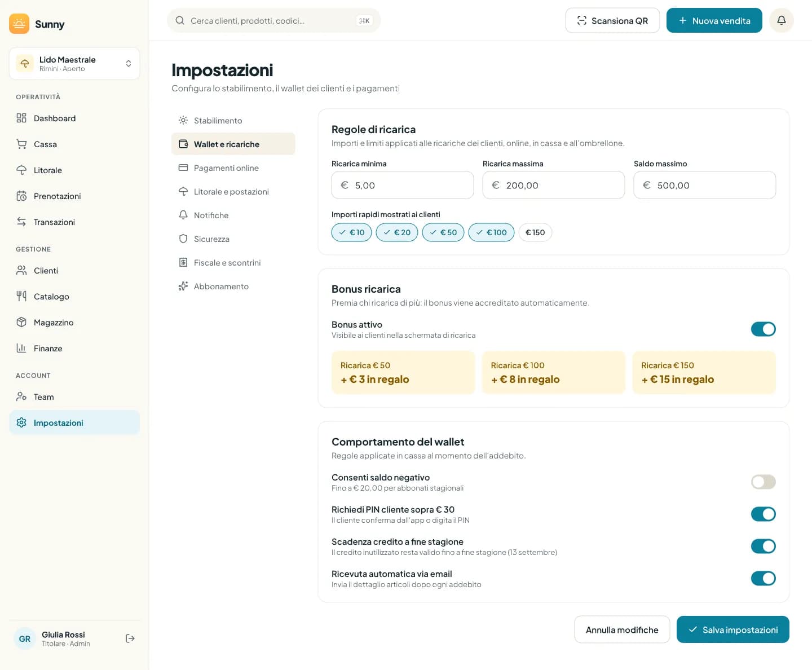812x670 pixels.
Task: Switch to Pagamenti online settings
Action: [233, 167]
